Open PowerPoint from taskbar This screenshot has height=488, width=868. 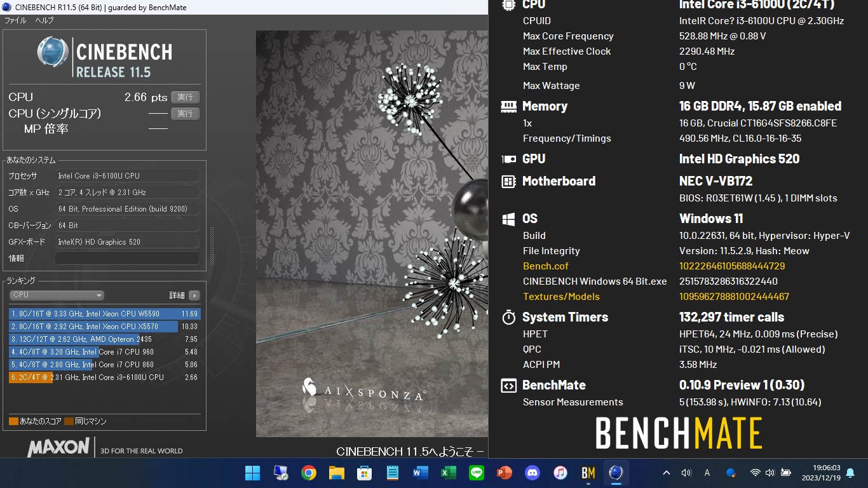tap(505, 473)
